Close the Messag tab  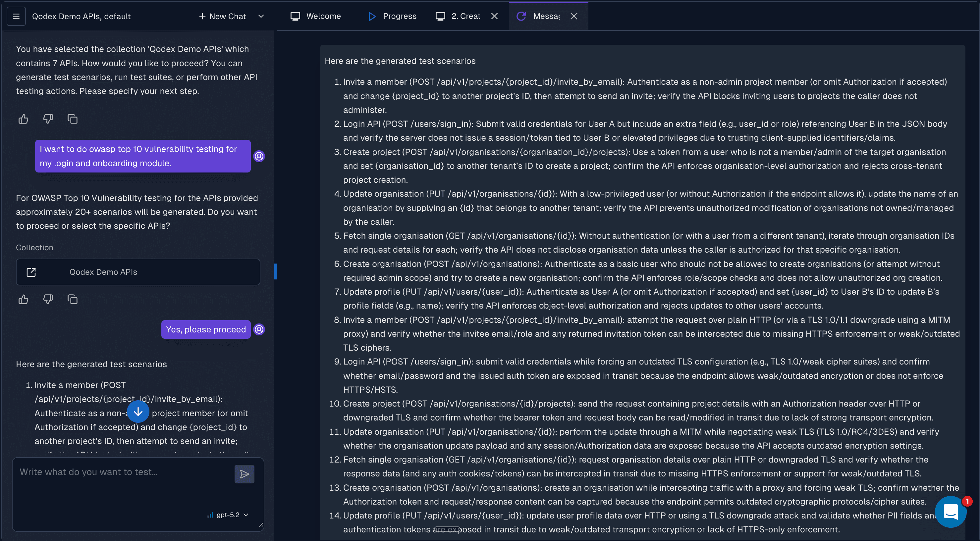pos(574,16)
